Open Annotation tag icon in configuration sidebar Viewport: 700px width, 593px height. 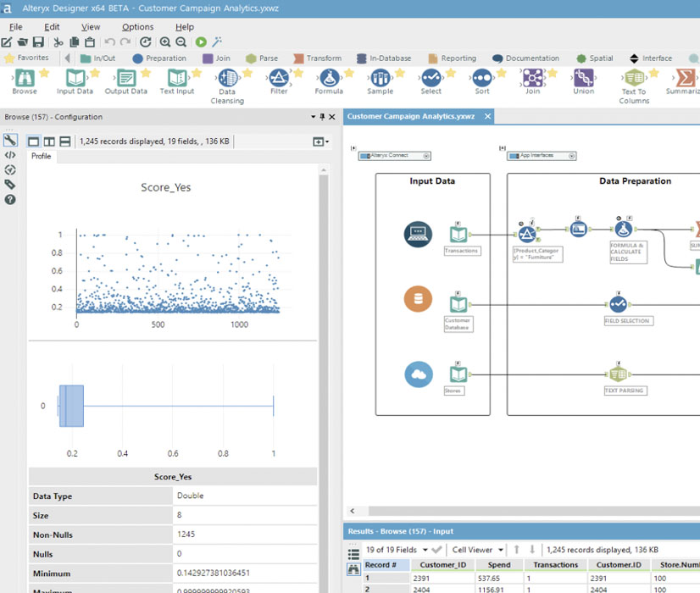[x=10, y=185]
